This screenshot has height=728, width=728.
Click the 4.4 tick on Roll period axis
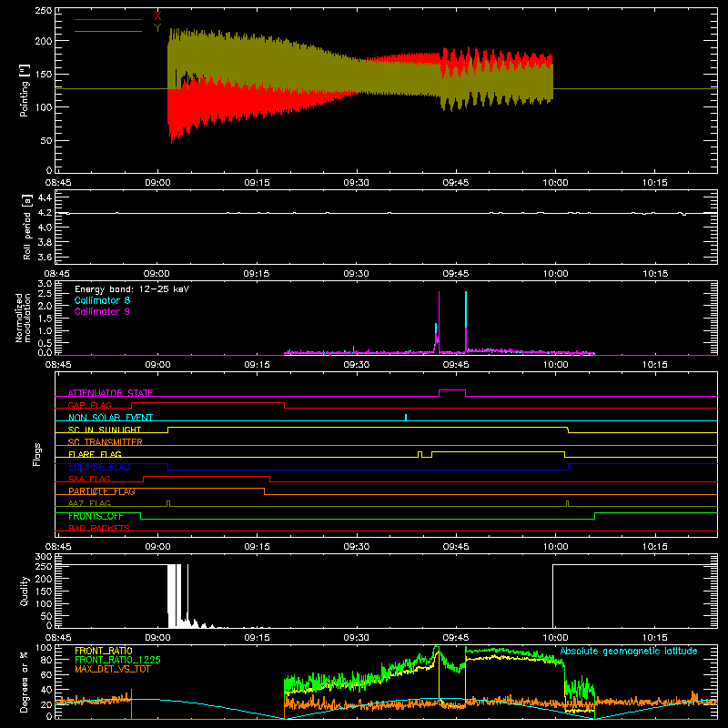[x=45, y=197]
